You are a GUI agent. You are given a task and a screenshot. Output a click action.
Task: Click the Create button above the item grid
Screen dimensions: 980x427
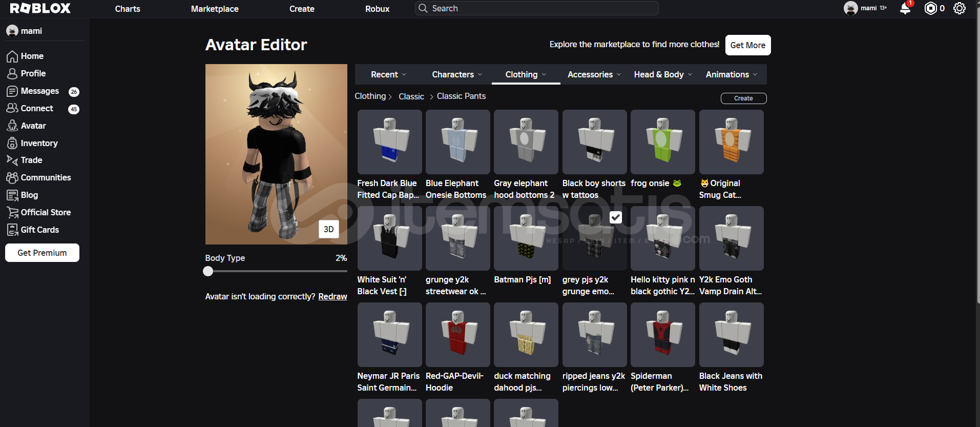[x=743, y=98]
